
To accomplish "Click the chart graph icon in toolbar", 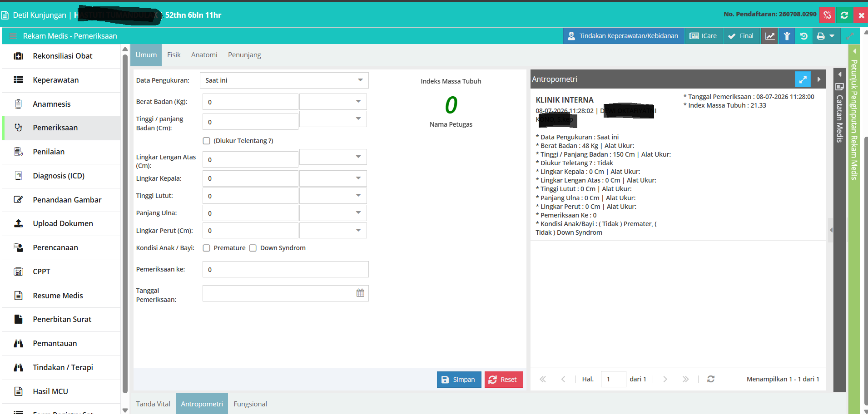I will coord(770,36).
